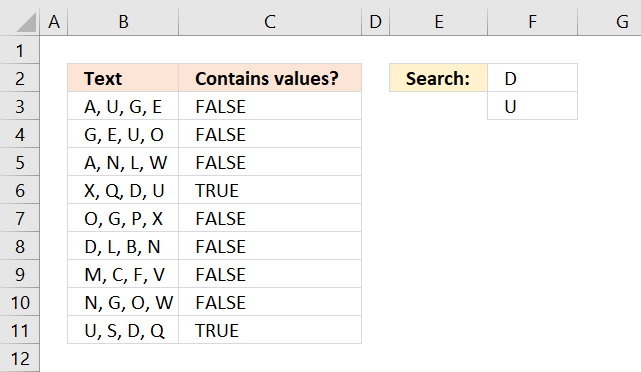Image resolution: width=641 pixels, height=372 pixels.
Task: Click FALSE result beside 'G, E, U, O'
Action: click(x=270, y=134)
